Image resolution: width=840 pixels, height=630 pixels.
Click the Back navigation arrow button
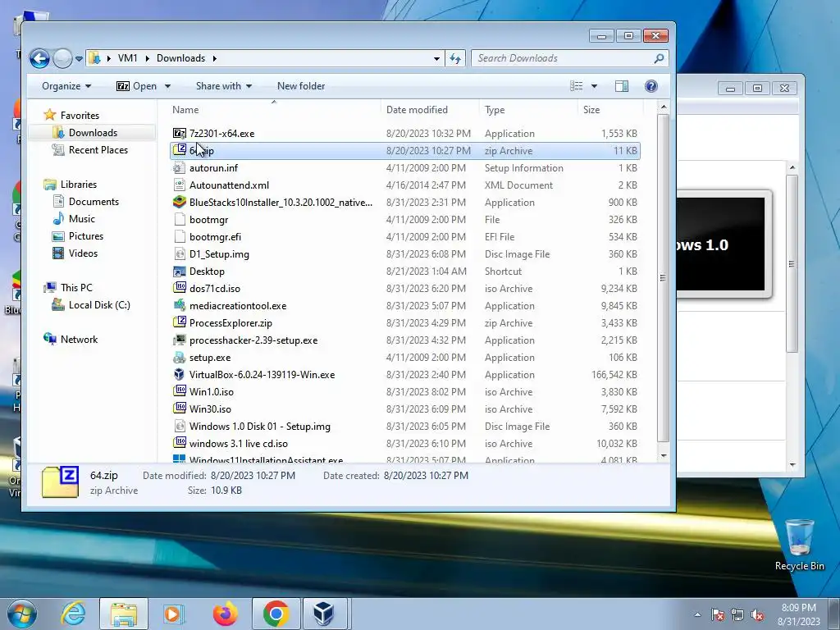click(x=39, y=58)
